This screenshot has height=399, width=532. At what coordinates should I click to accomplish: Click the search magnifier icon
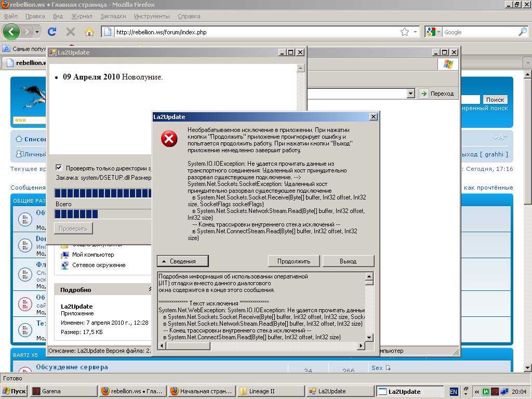pyautogui.click(x=523, y=32)
